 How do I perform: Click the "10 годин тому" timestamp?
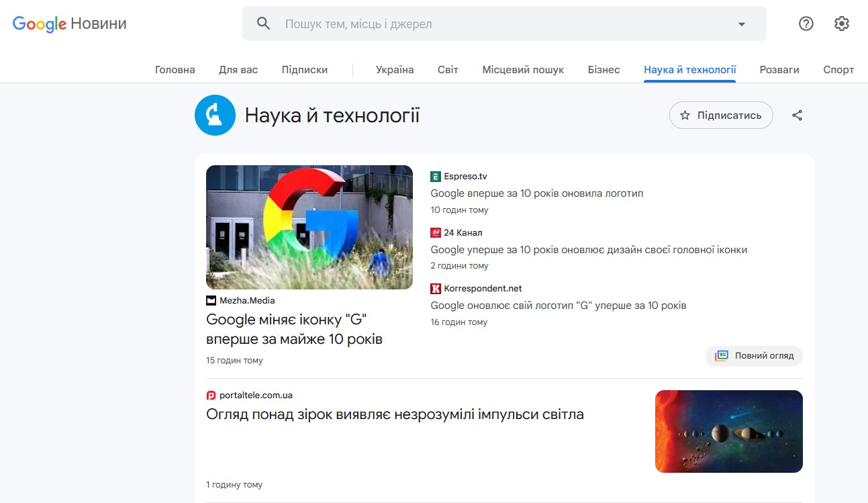pyautogui.click(x=460, y=210)
